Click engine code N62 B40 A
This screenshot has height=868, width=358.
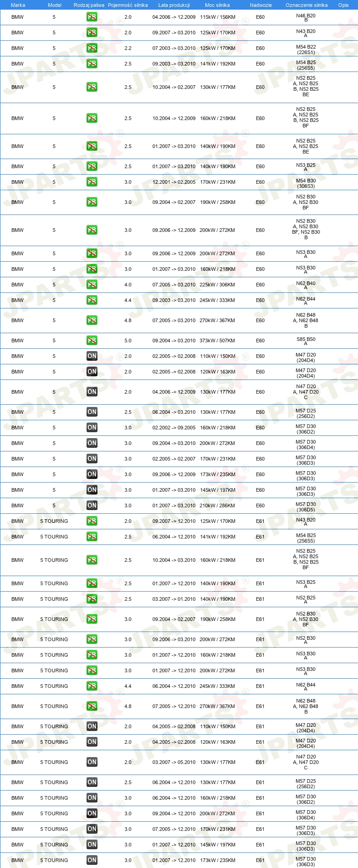(306, 285)
